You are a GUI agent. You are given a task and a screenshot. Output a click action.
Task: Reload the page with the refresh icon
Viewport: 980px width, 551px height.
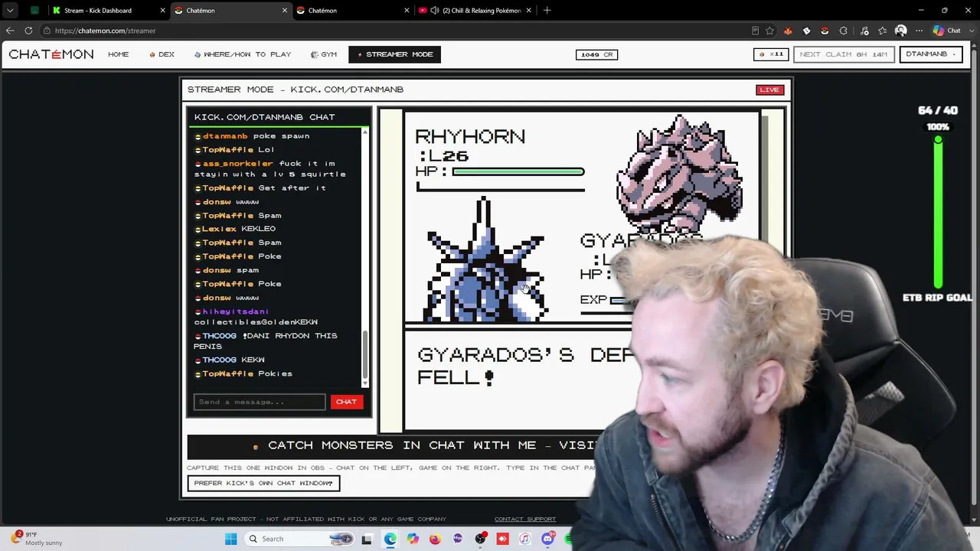tap(28, 31)
